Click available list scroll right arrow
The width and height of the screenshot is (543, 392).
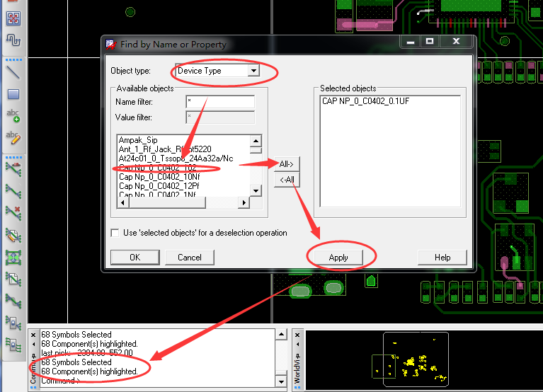pyautogui.click(x=244, y=203)
